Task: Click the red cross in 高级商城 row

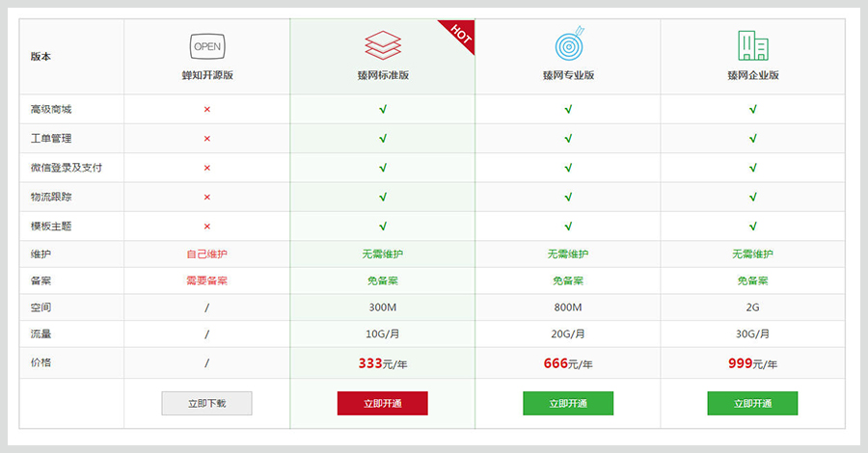Action: click(207, 110)
